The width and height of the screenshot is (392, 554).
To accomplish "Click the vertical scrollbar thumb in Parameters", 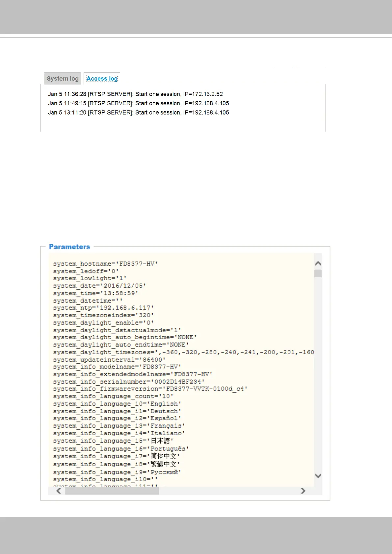I will click(x=318, y=273).
